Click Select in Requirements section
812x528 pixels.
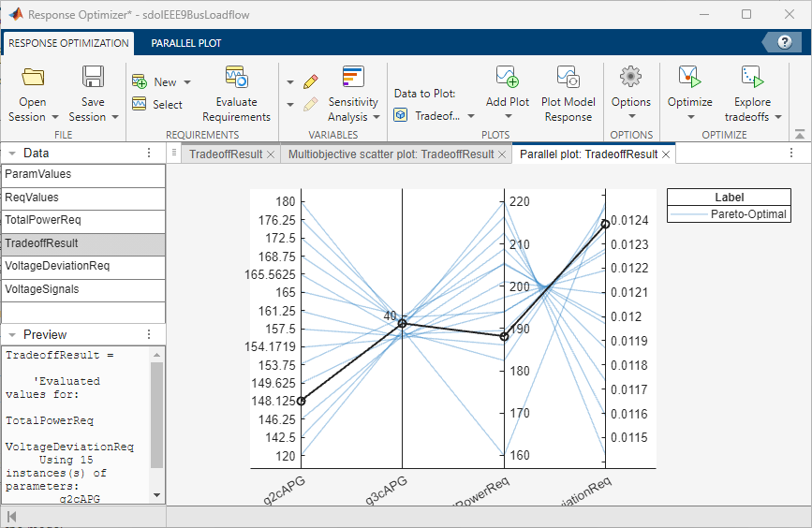coord(167,105)
